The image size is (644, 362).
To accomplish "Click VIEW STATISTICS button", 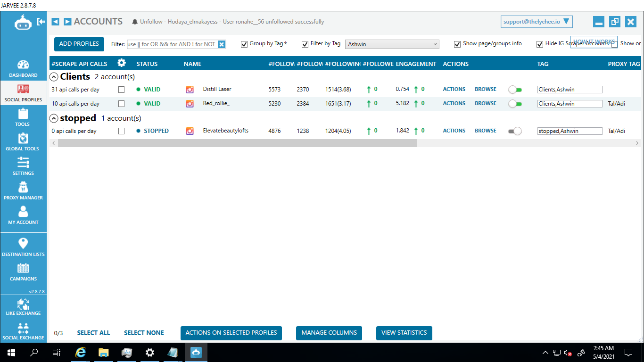I will point(404,333).
